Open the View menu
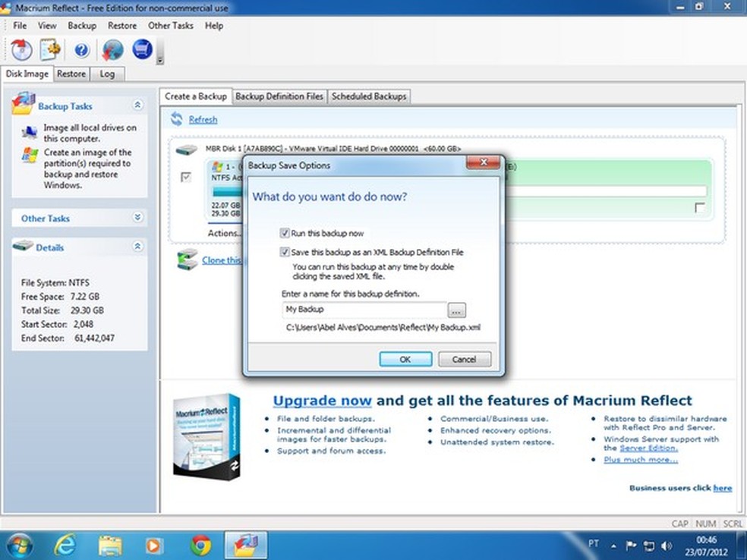 (x=47, y=26)
